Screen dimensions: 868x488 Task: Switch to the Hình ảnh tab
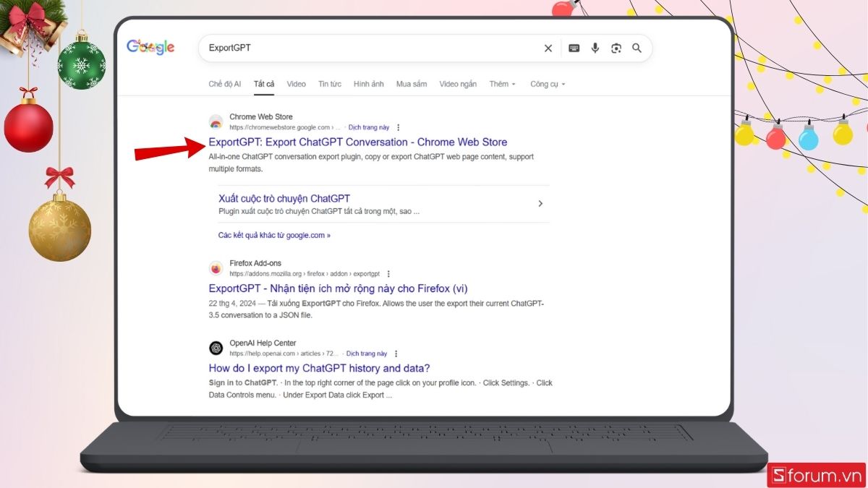pyautogui.click(x=369, y=84)
